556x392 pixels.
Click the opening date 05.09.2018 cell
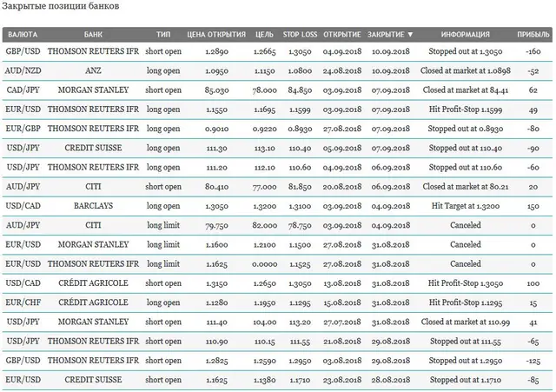pyautogui.click(x=342, y=149)
